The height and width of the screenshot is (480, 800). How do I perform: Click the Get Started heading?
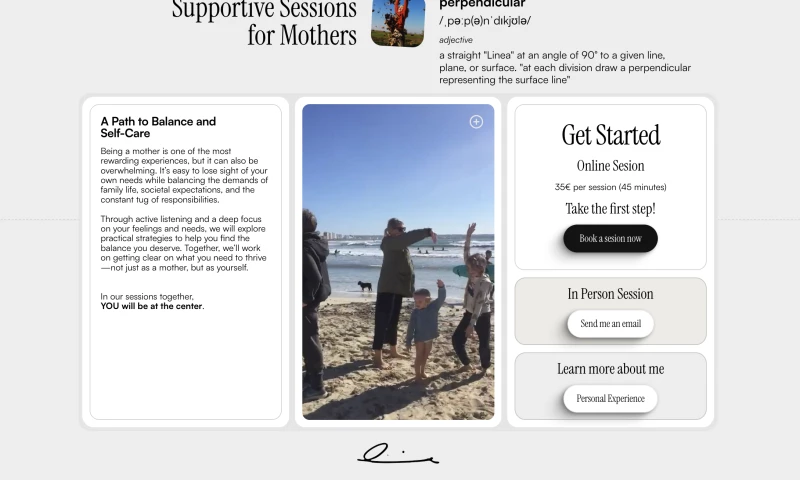coord(611,135)
